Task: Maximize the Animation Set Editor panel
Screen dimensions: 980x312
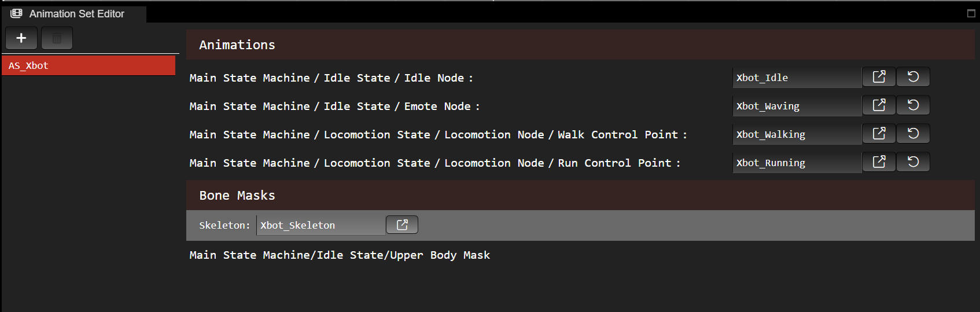Action: point(971,13)
